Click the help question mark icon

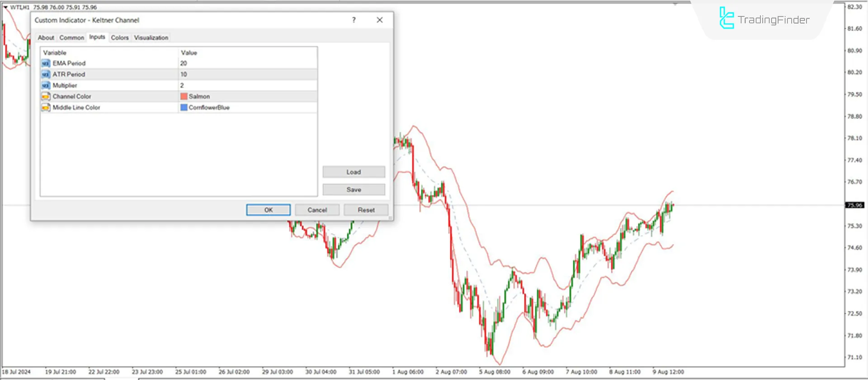[x=354, y=20]
